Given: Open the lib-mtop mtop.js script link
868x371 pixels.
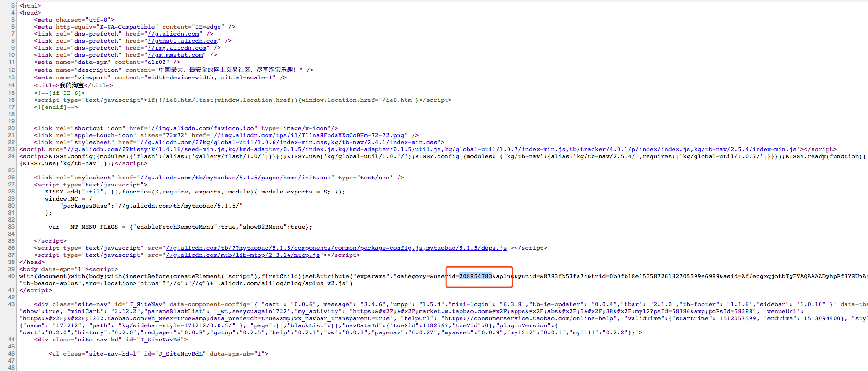Looking at the screenshot, I should (243, 255).
